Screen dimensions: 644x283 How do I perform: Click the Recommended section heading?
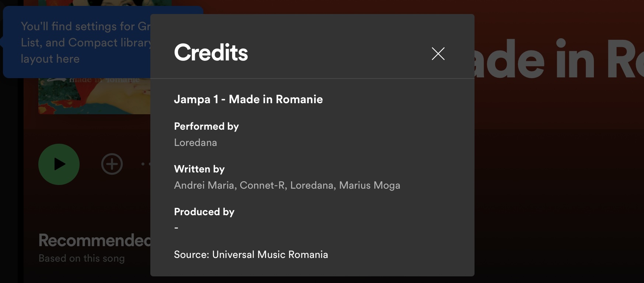94,241
